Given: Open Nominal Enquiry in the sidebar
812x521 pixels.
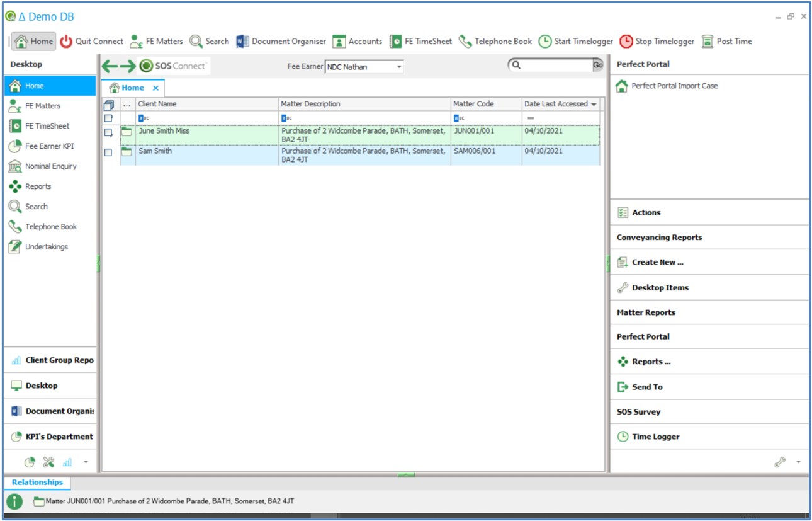Looking at the screenshot, I should (50, 166).
